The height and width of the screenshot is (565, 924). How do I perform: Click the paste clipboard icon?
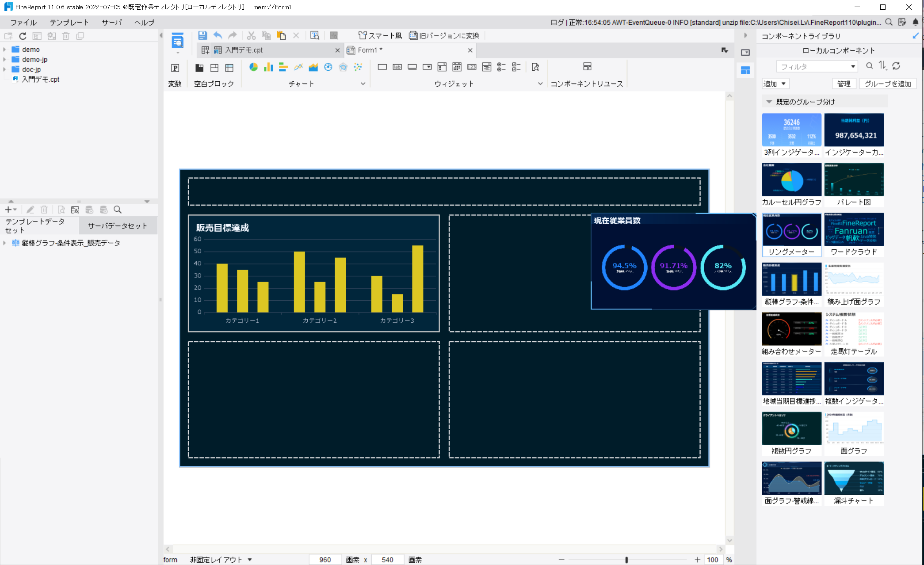click(x=281, y=35)
